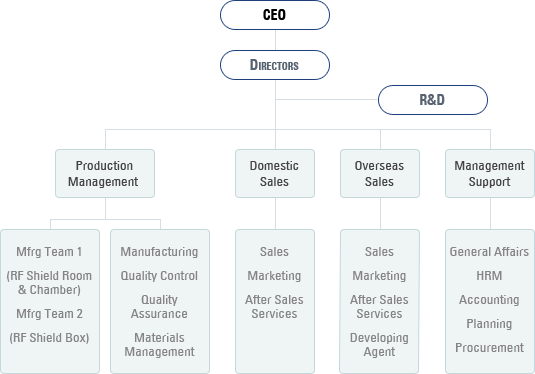Select After Sales Services under Overseas Sales

(379, 307)
